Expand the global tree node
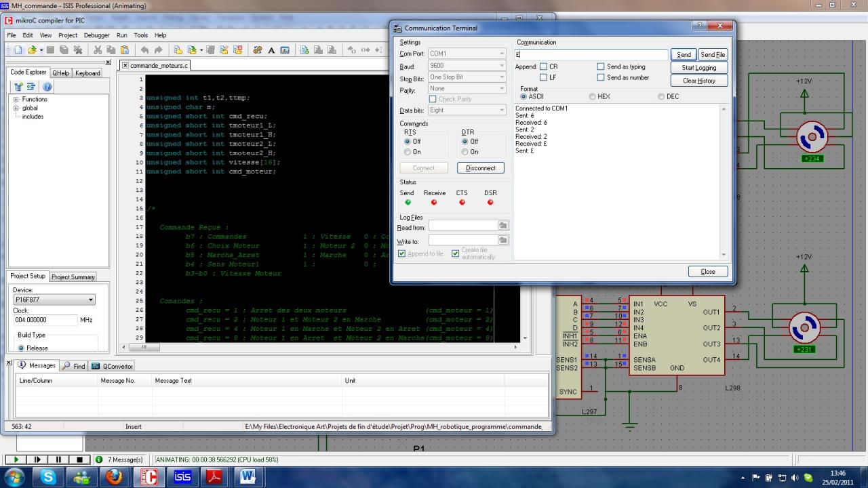 [16, 108]
